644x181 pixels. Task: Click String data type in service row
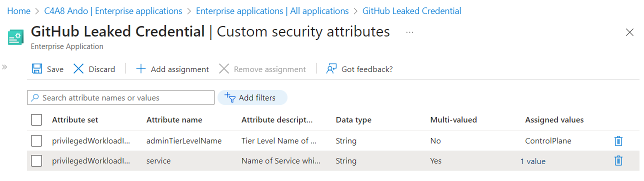tap(346, 161)
